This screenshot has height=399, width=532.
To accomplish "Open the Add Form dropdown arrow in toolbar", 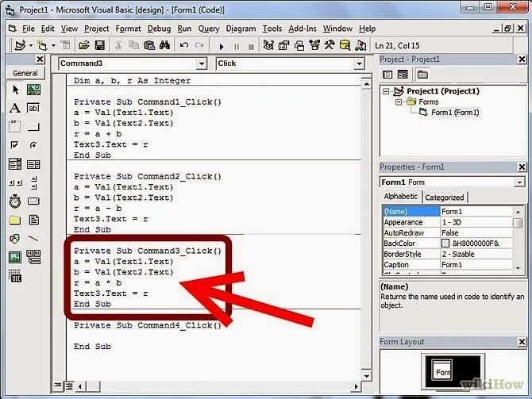I will pyautogui.click(x=53, y=45).
